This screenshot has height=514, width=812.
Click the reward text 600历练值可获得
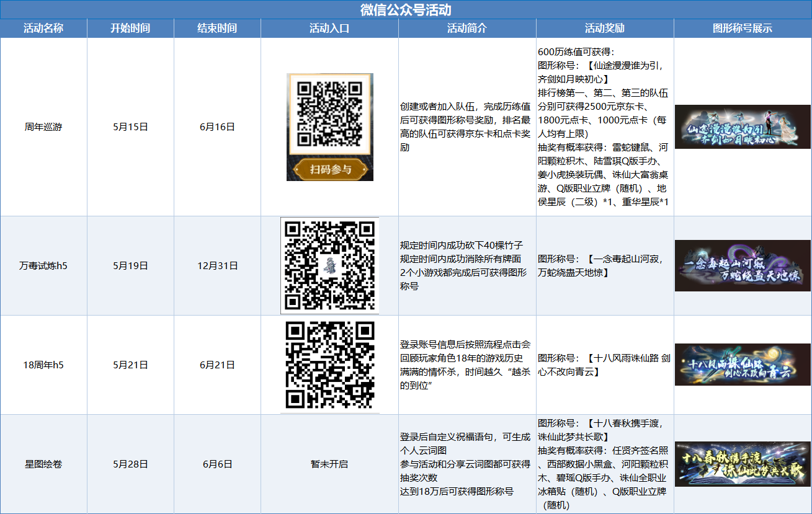pos(575,52)
